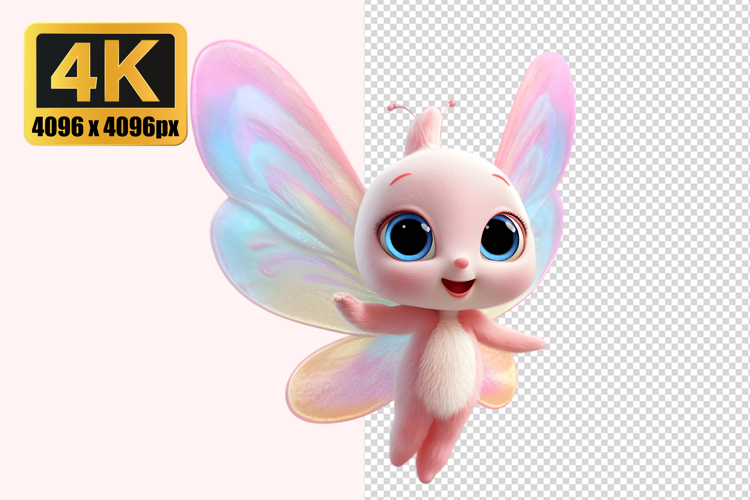Click the character's raised hand on the left
The image size is (750, 500).
(x=346, y=301)
